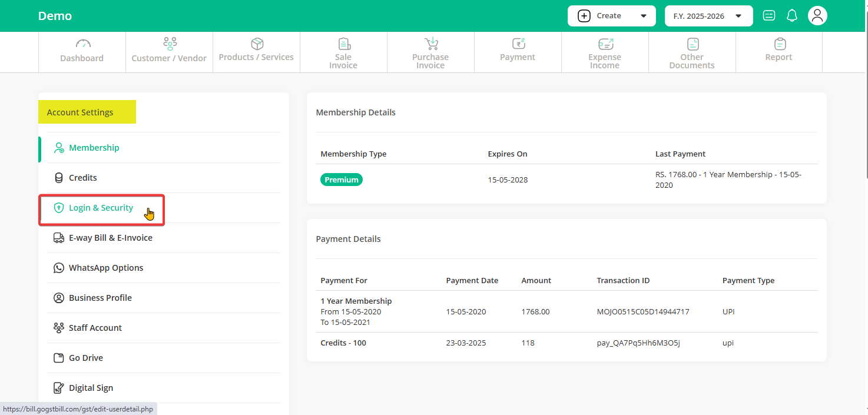Open the notifications bell icon
This screenshot has width=868, height=415.
pyautogui.click(x=792, y=16)
